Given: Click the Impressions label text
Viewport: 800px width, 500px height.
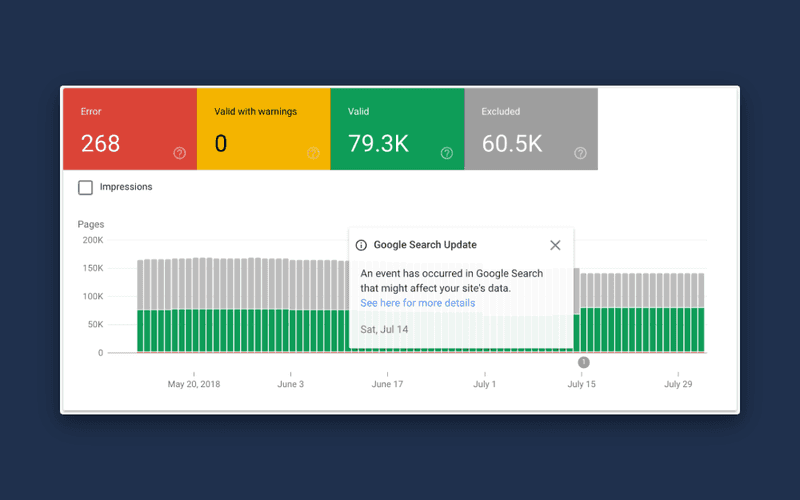Looking at the screenshot, I should tap(126, 187).
